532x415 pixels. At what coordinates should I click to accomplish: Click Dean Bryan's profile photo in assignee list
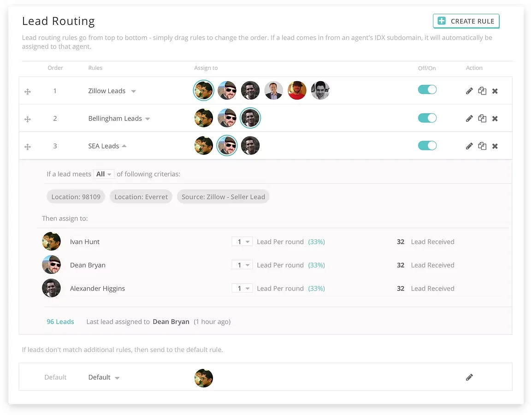point(51,265)
